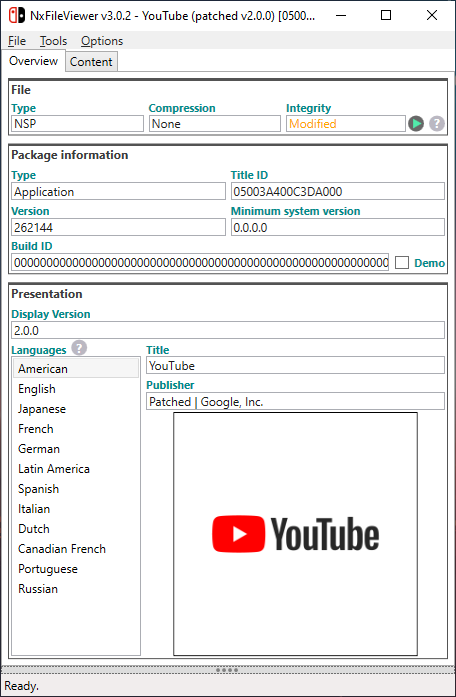Click the Title ID field 05003A400C3DA000

click(338, 192)
